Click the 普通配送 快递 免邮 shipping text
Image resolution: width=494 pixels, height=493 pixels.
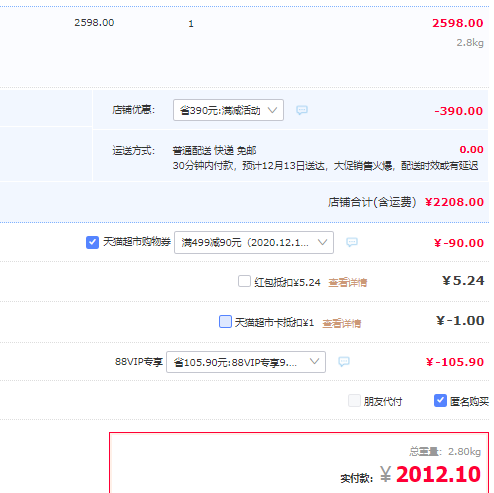(x=214, y=151)
